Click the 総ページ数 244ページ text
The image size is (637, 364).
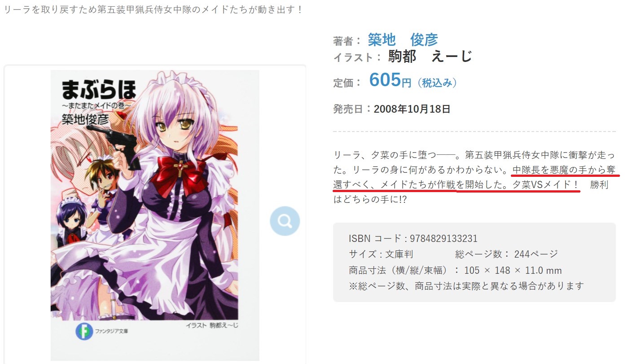tap(506, 254)
